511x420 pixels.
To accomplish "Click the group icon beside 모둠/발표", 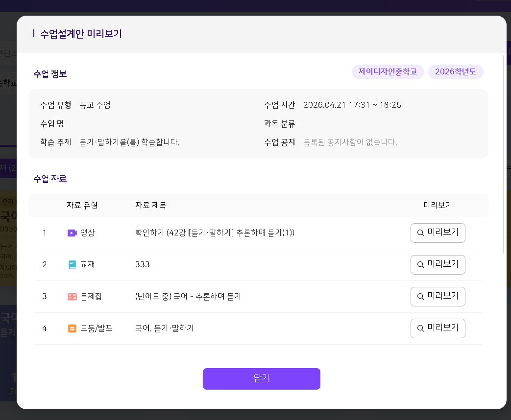I will 72,328.
